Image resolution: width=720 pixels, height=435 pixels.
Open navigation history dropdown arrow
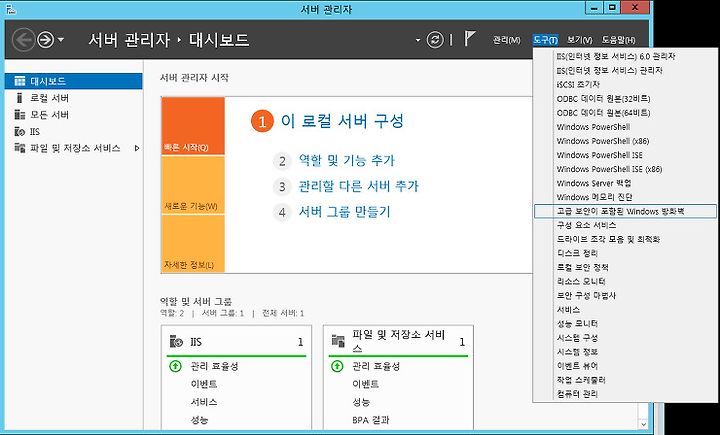pos(61,40)
